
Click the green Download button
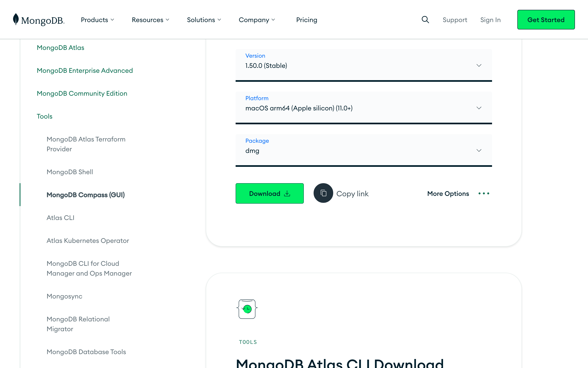269,193
